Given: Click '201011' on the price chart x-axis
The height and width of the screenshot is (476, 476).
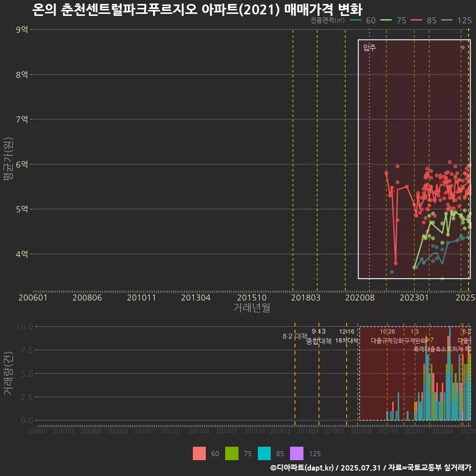Looking at the screenshot, I should 141,297.
